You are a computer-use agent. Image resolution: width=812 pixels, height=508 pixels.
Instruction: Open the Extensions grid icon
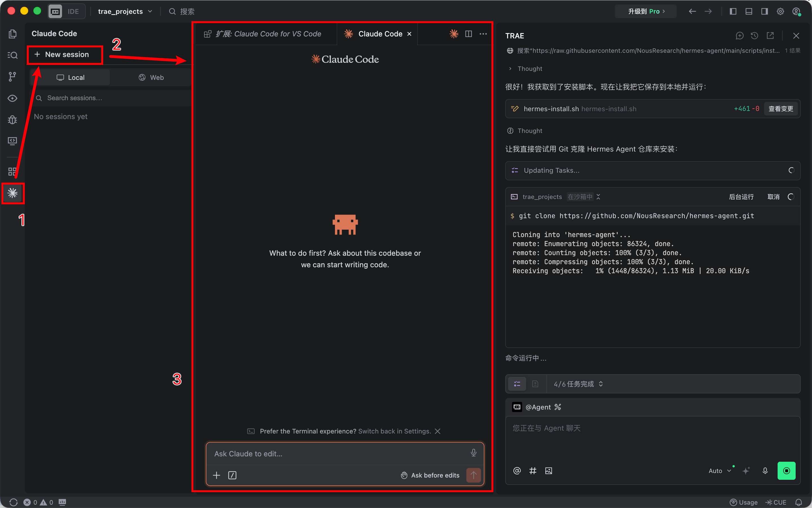click(x=12, y=172)
